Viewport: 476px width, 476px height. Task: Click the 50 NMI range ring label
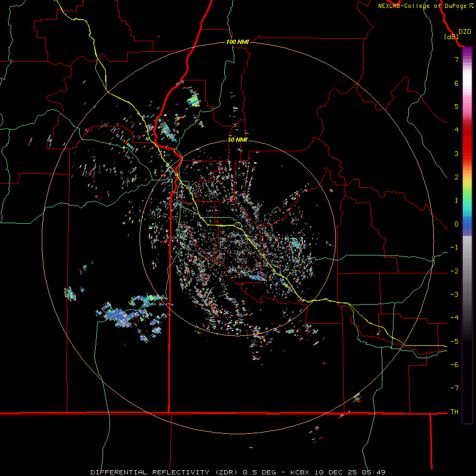(x=237, y=140)
